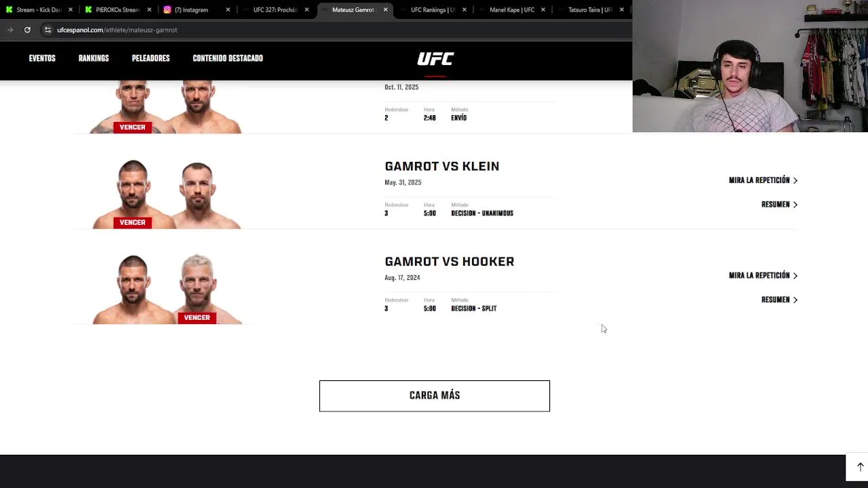Click the scroll-to-top arrow button

[x=860, y=467]
